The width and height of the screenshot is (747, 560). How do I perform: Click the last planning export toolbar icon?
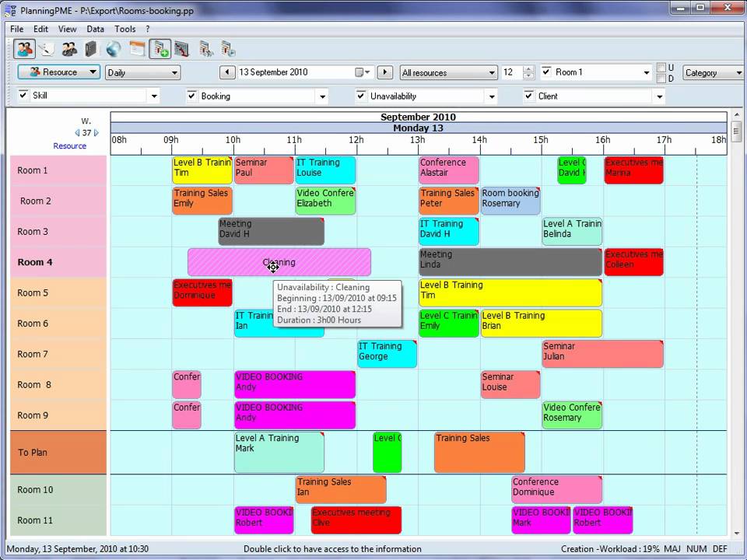click(228, 49)
